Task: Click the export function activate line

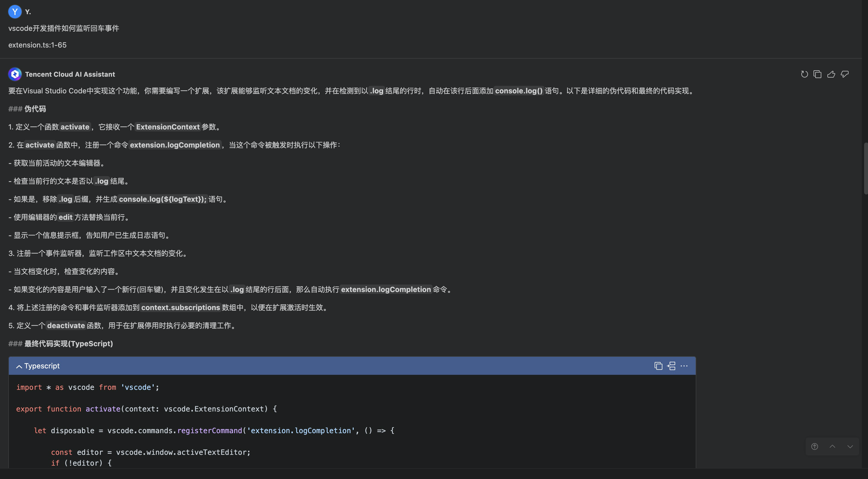Action: click(147, 409)
